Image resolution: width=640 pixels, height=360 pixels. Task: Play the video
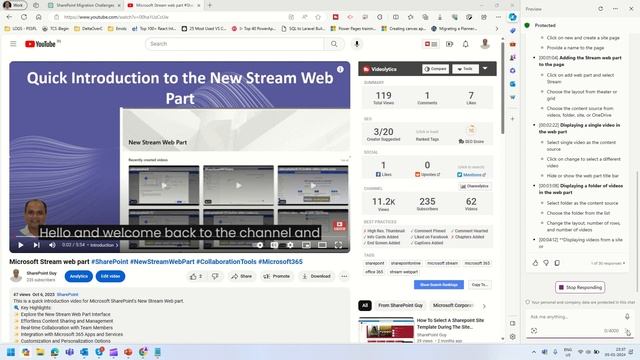[x=21, y=245]
